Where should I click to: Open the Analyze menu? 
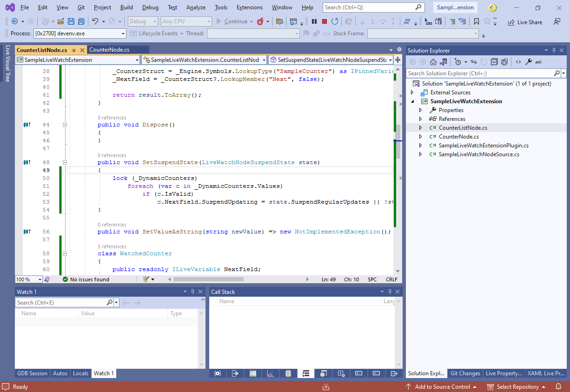(196, 7)
